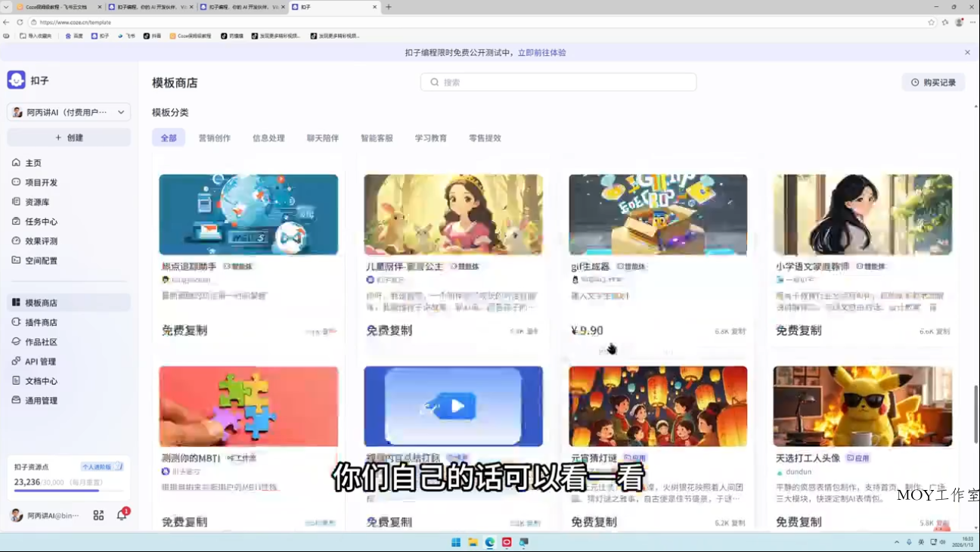980x552 pixels.
Task: Click the + 创建 button
Action: point(68,137)
